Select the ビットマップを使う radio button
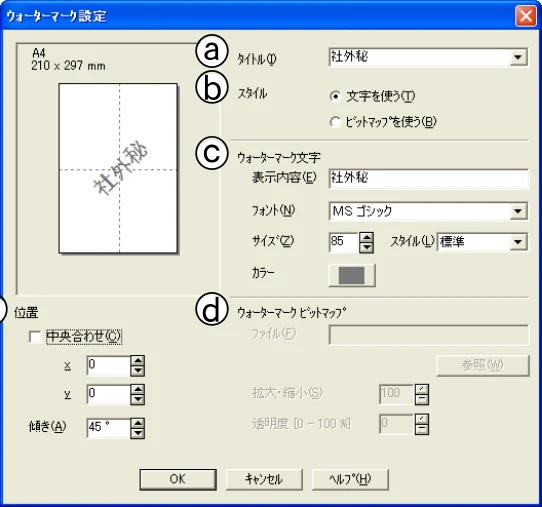This screenshot has height=507, width=542. 336,122
